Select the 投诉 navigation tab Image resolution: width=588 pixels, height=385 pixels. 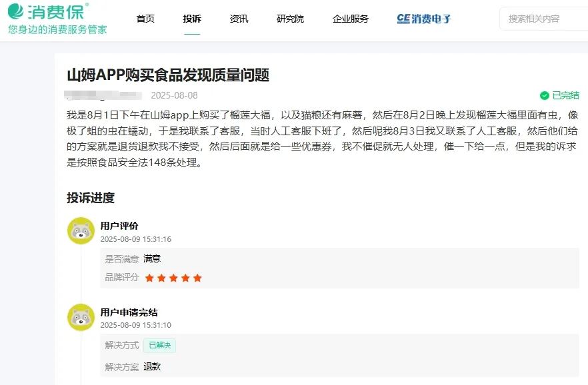(x=192, y=19)
